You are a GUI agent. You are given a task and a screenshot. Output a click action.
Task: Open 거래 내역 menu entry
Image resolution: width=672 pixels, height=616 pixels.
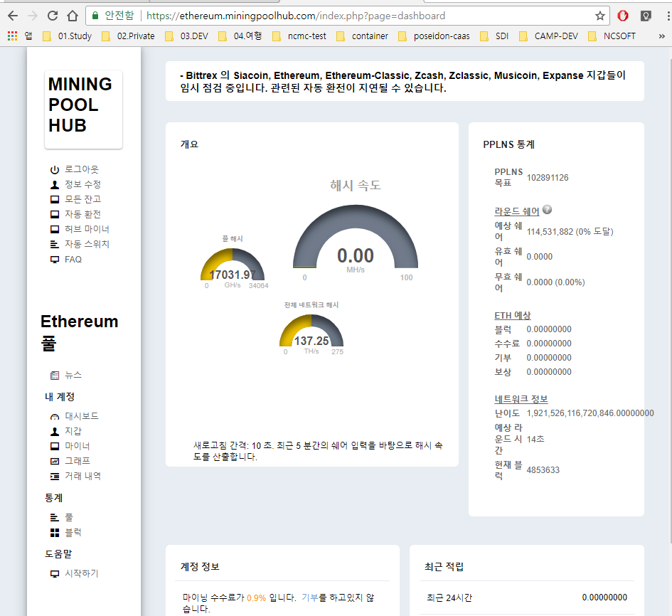(x=55, y=475)
